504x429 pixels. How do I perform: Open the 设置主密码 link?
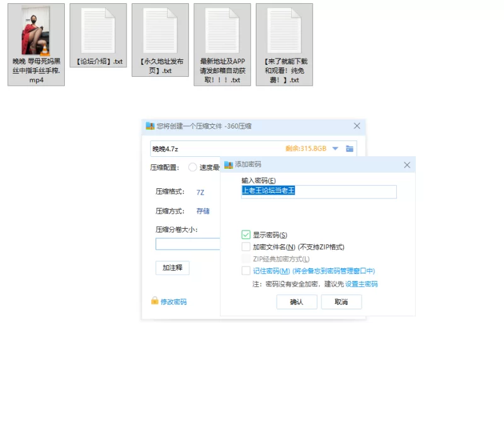361,284
